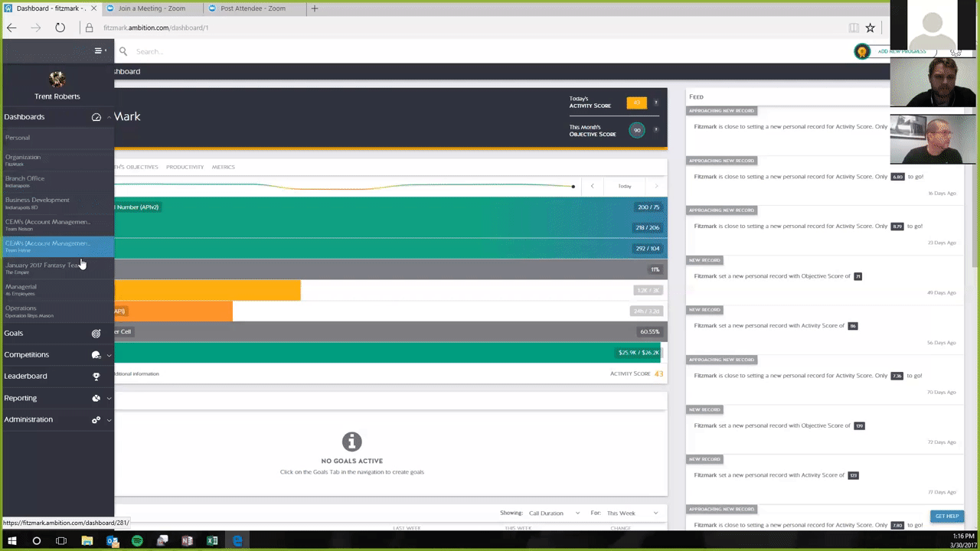Image resolution: width=980 pixels, height=551 pixels.
Task: Select the Personal dashboard
Action: pyautogui.click(x=57, y=138)
